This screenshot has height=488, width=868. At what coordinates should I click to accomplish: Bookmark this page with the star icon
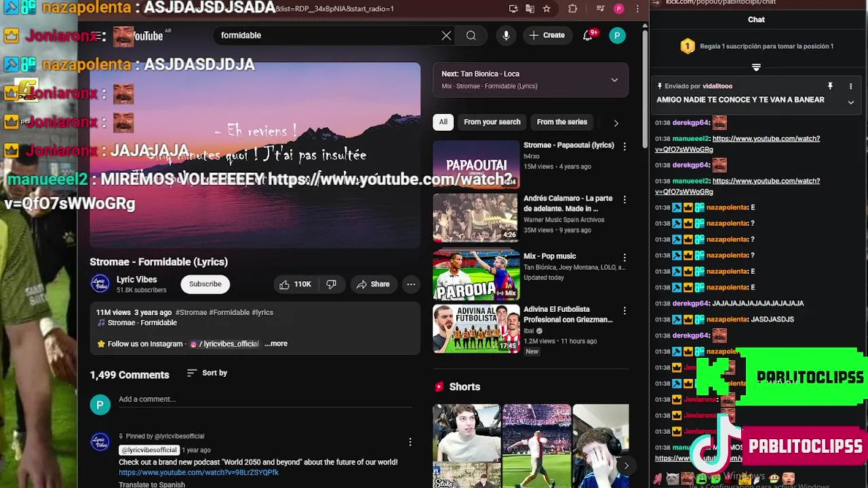(547, 9)
